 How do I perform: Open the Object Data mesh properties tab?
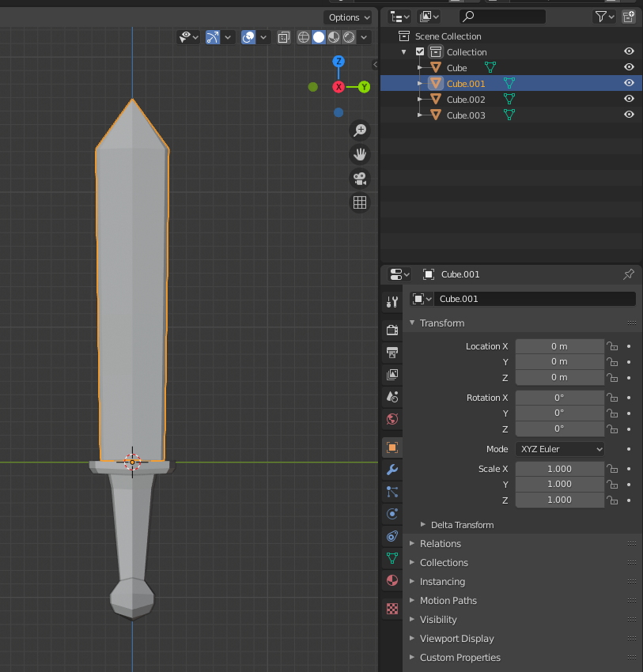click(x=392, y=558)
